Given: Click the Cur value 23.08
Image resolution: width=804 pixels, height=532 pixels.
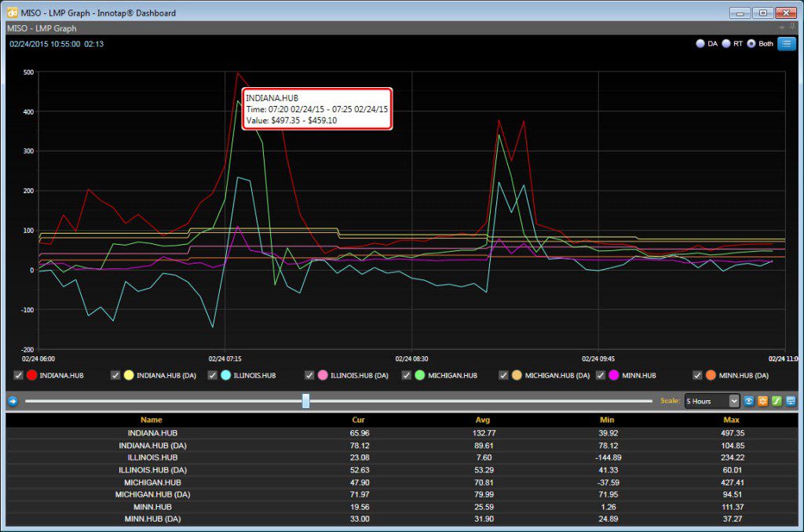Looking at the screenshot, I should (360, 457).
